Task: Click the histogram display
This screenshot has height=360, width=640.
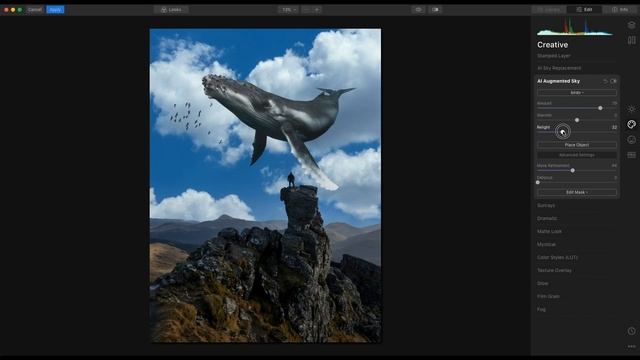Action: click(575, 27)
